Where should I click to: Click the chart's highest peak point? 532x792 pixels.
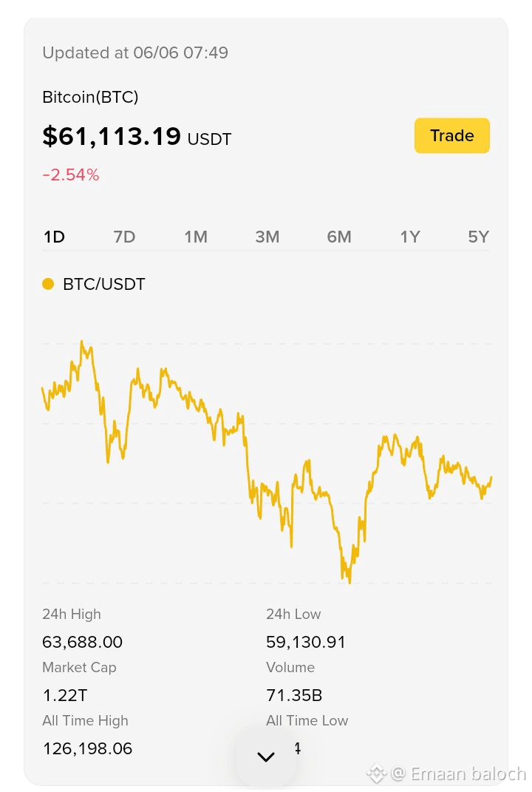(x=82, y=342)
